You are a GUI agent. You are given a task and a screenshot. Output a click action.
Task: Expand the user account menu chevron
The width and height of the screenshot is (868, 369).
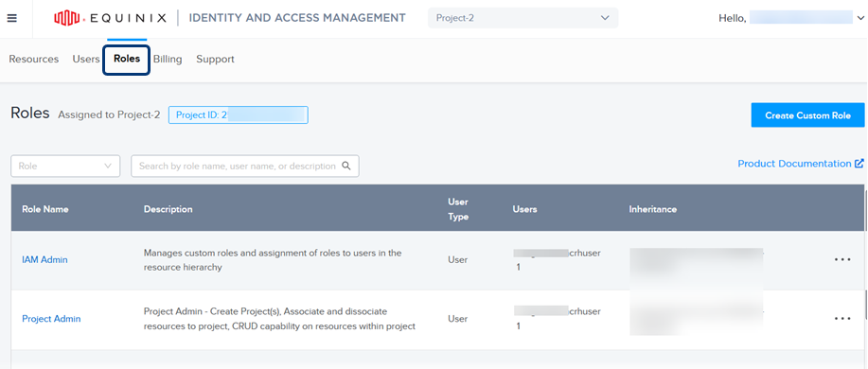click(859, 18)
